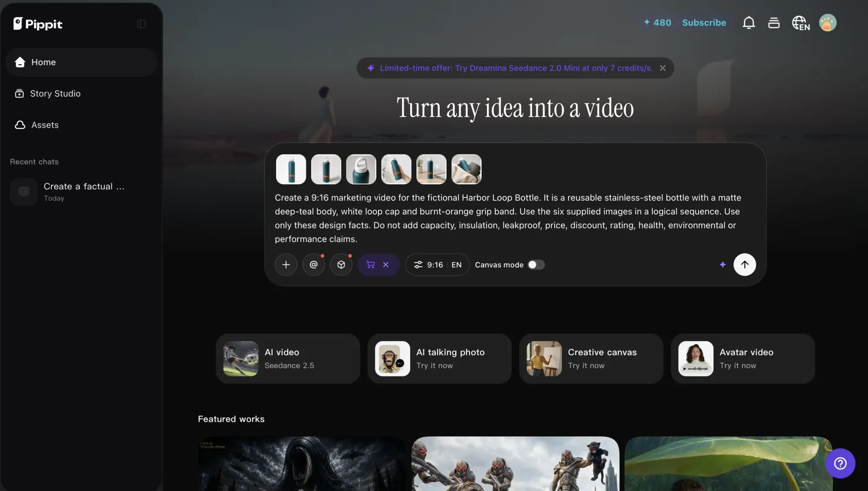868x491 pixels.
Task: Open AI talking photo card
Action: click(440, 359)
